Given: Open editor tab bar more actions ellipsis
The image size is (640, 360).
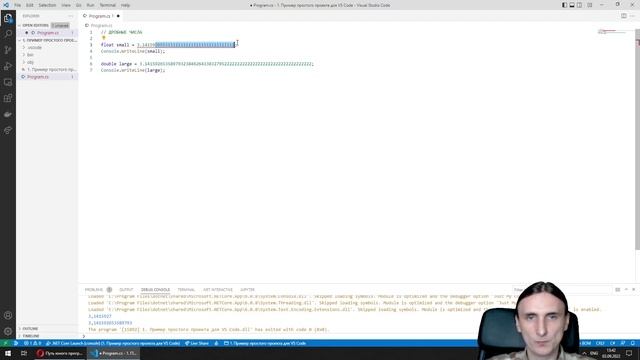Looking at the screenshot, I should 633,16.
